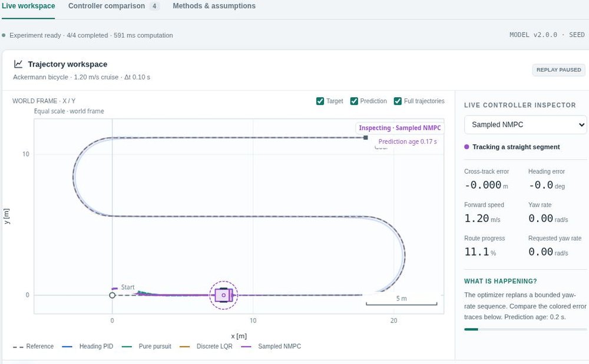Click the Prediction age 0.17 s label
589x364 pixels.
coord(408,141)
